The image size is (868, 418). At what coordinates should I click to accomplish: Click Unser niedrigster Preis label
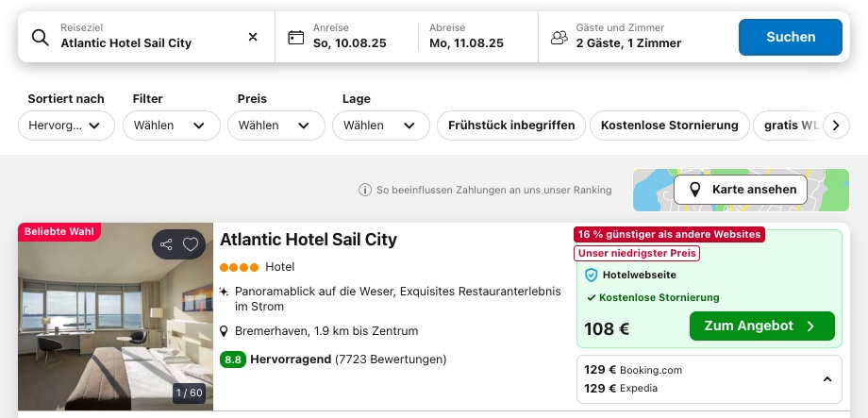[637, 254]
